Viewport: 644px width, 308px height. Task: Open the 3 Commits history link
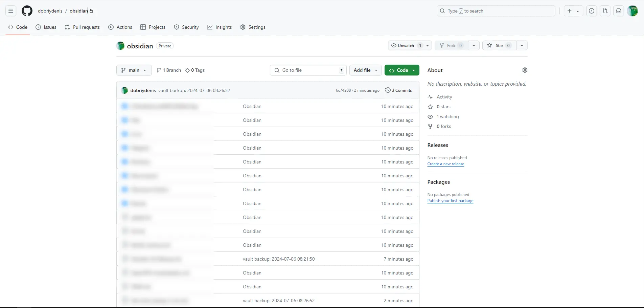pos(398,90)
